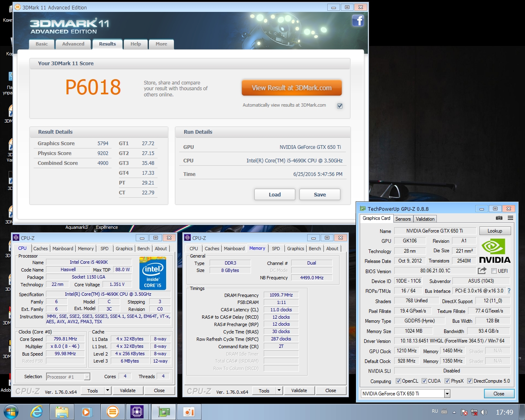Viewport: 525px width, 420px height.
Task: Open the orange screenshot app in the taskbar
Action: pos(189,412)
